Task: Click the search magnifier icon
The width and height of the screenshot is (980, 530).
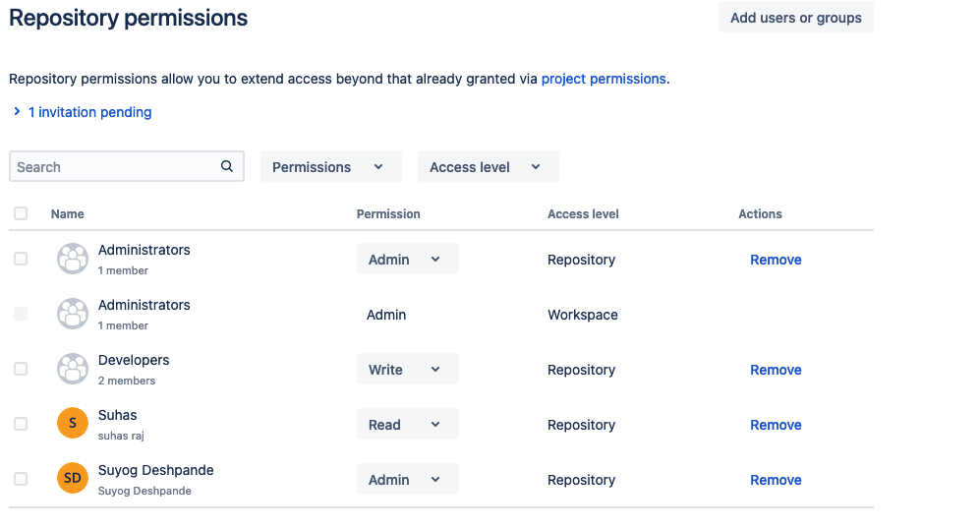Action: coord(227,166)
